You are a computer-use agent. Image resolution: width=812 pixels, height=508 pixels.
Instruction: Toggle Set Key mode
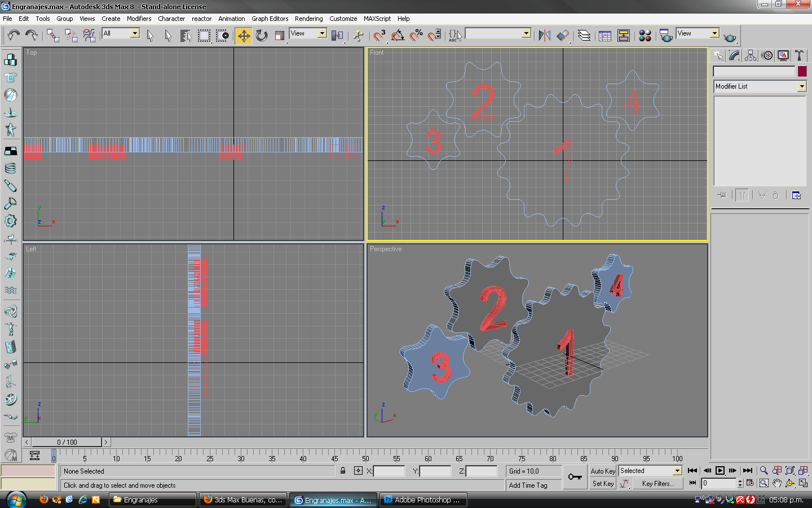(603, 484)
